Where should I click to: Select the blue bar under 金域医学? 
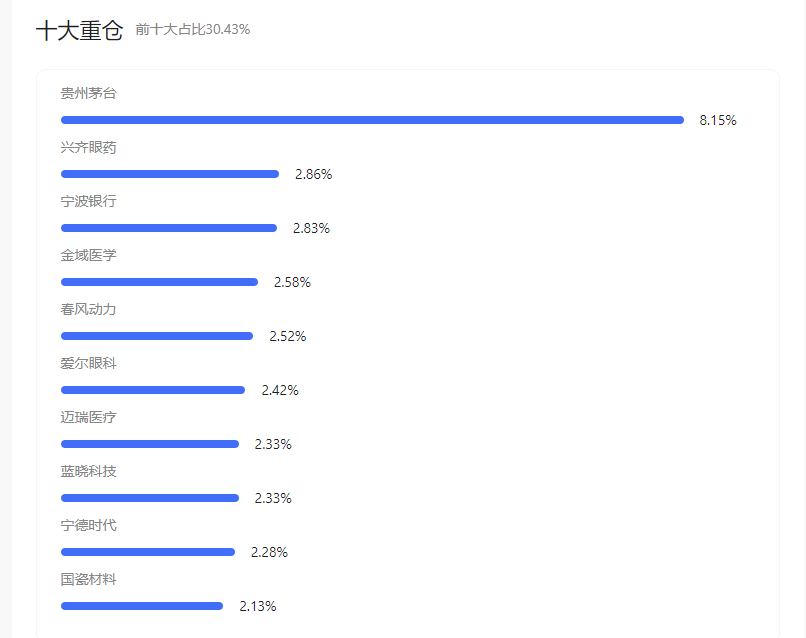[159, 282]
